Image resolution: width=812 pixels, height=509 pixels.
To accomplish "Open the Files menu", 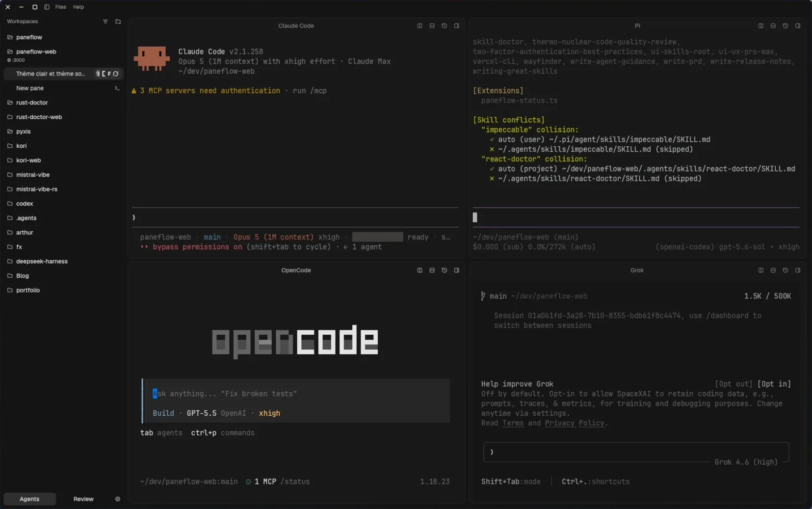I will tap(61, 7).
